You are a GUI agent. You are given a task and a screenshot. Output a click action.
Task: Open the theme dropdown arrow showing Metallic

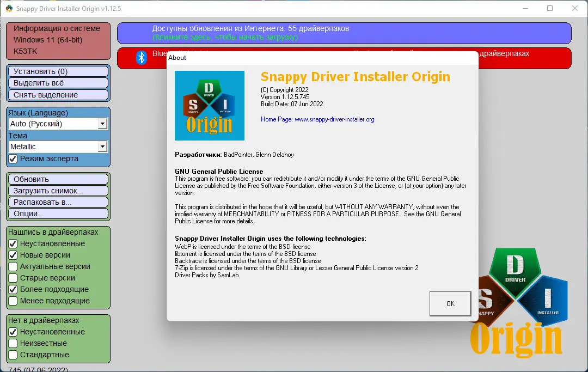(x=102, y=147)
